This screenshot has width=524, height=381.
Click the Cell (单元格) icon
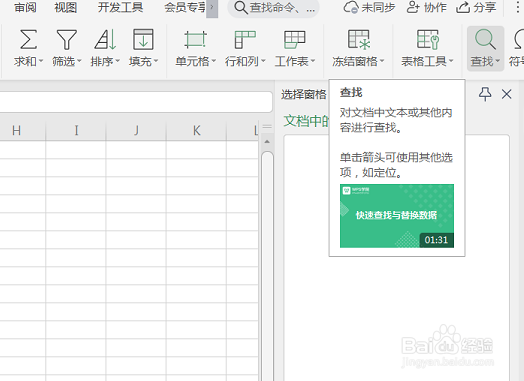pyautogui.click(x=195, y=39)
